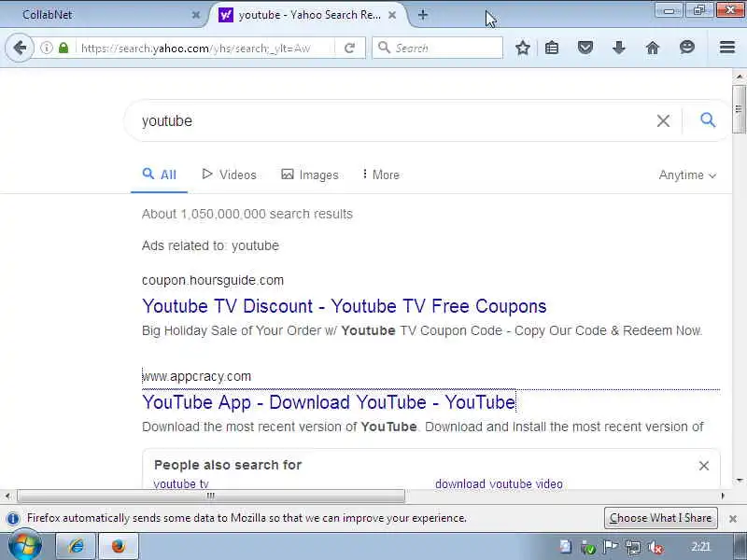Select the All results tab

point(159,175)
